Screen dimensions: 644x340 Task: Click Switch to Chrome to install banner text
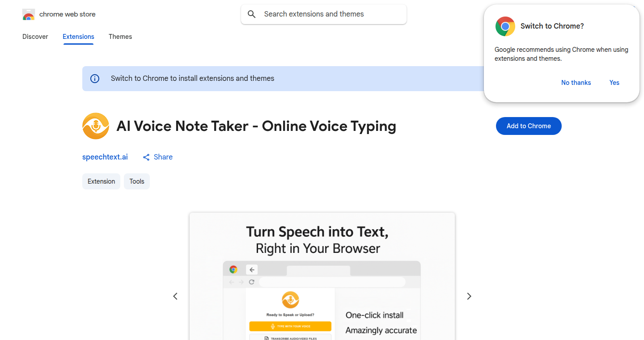(x=193, y=79)
